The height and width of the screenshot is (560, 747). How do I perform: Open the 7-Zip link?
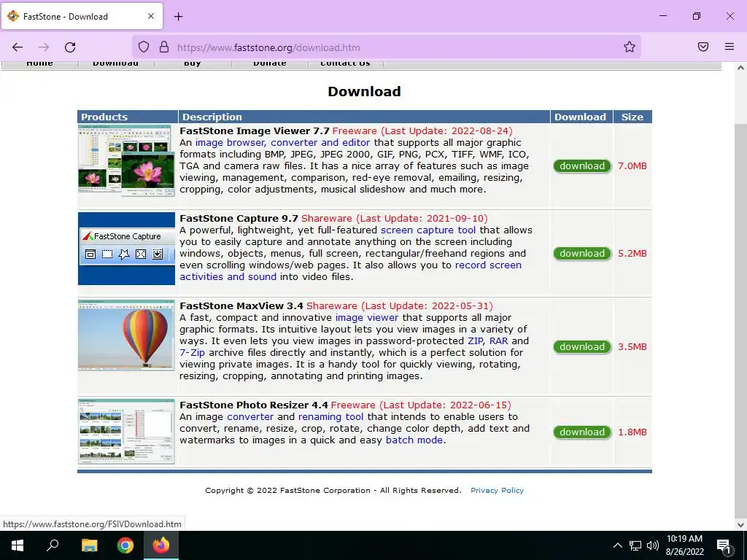192,353
